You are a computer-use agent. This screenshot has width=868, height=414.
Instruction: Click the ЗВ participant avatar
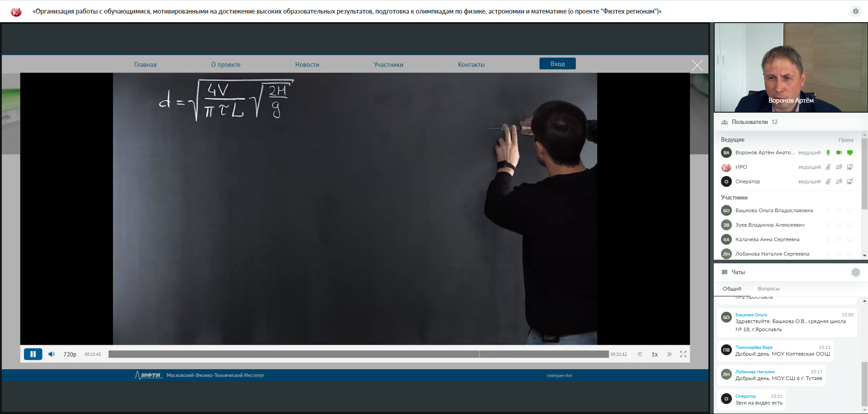click(726, 225)
